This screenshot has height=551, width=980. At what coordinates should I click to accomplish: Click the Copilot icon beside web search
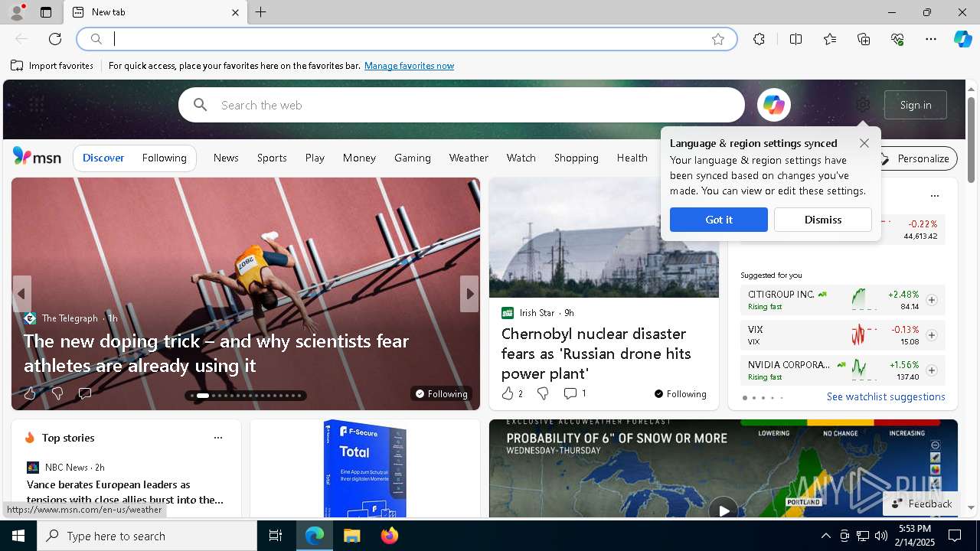(774, 105)
